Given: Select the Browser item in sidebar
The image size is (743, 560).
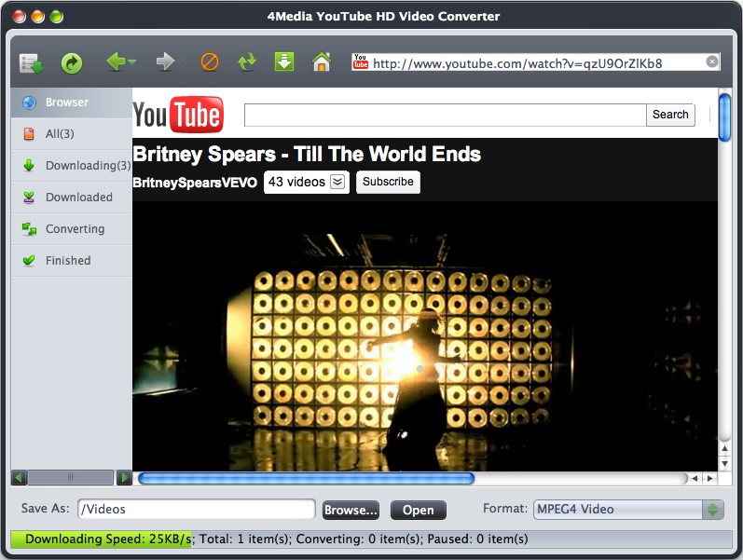Looking at the screenshot, I should [72, 102].
